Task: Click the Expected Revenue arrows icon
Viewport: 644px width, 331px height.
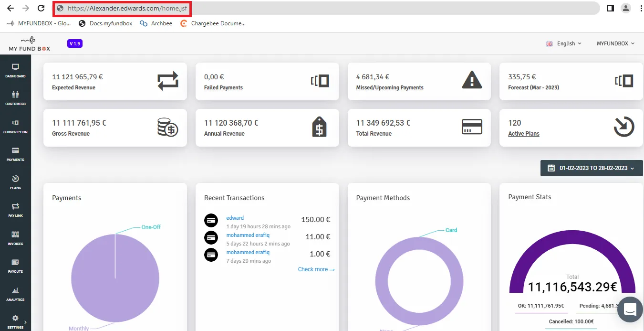Action: (168, 81)
